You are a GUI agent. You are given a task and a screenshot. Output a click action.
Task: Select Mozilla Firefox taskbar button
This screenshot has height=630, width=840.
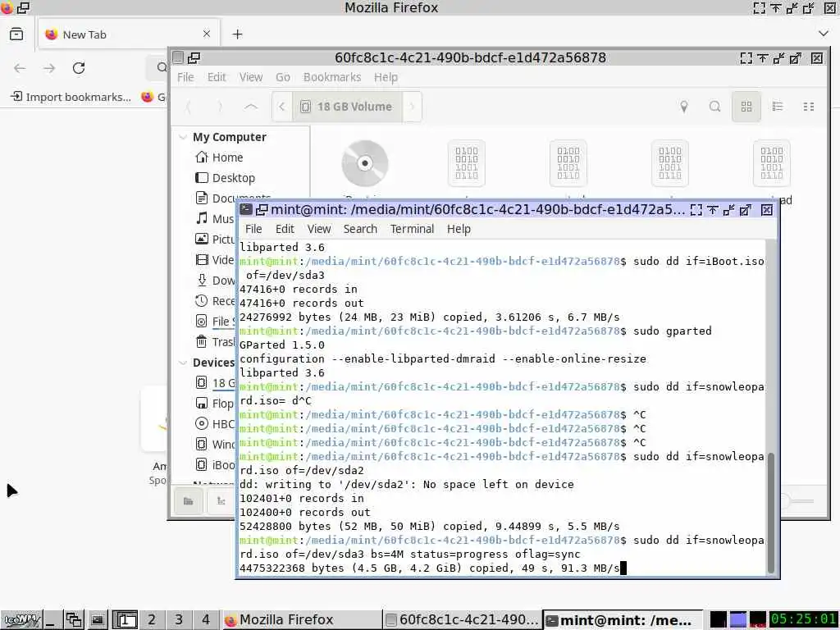pos(302,620)
